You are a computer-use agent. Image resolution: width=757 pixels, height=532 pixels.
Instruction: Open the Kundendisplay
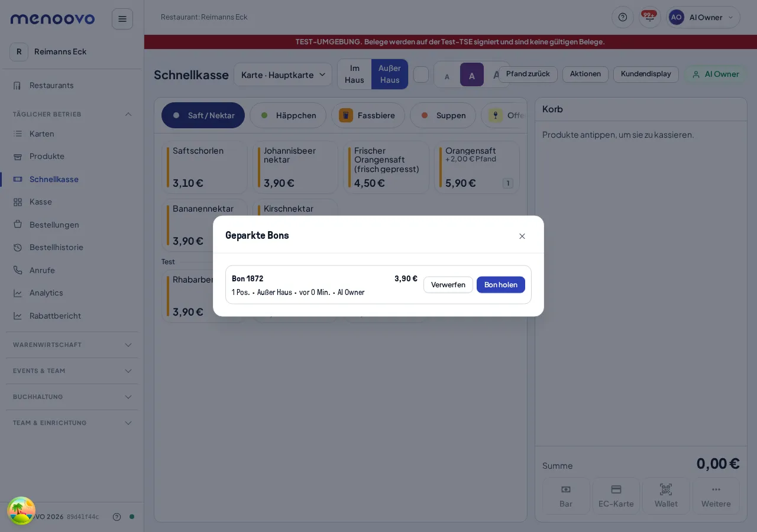pyautogui.click(x=646, y=74)
